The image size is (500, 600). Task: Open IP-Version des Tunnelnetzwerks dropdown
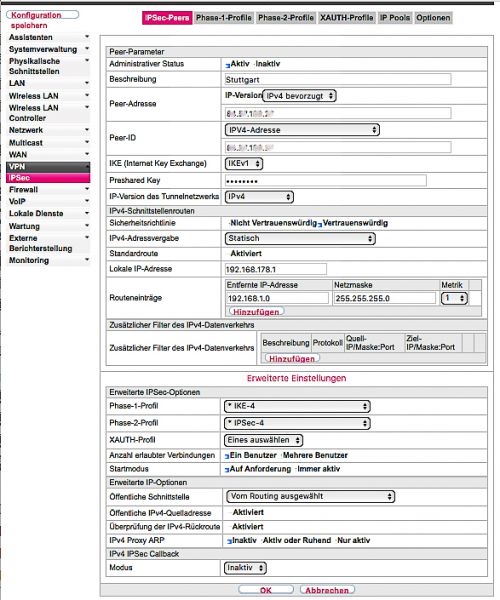tap(259, 197)
